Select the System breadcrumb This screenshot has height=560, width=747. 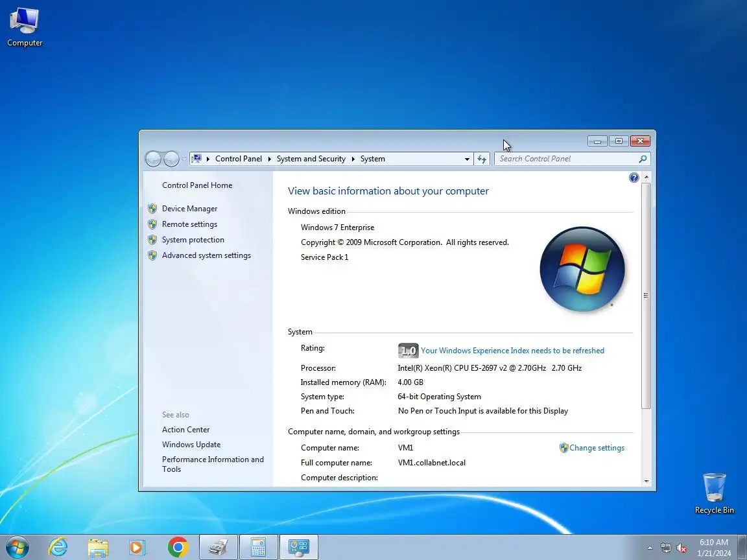373,159
